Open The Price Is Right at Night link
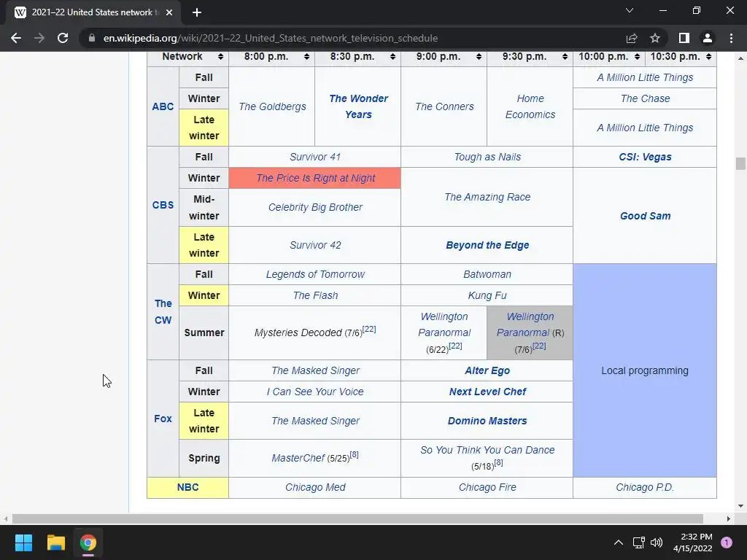747x560 pixels. coord(315,178)
